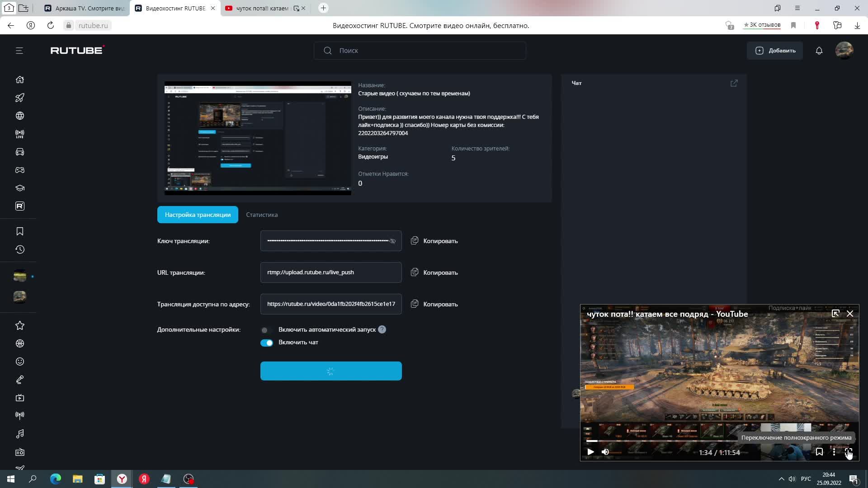Open the user avatar profile menu
Image resolution: width=868 pixels, height=488 pixels.
coord(844,51)
